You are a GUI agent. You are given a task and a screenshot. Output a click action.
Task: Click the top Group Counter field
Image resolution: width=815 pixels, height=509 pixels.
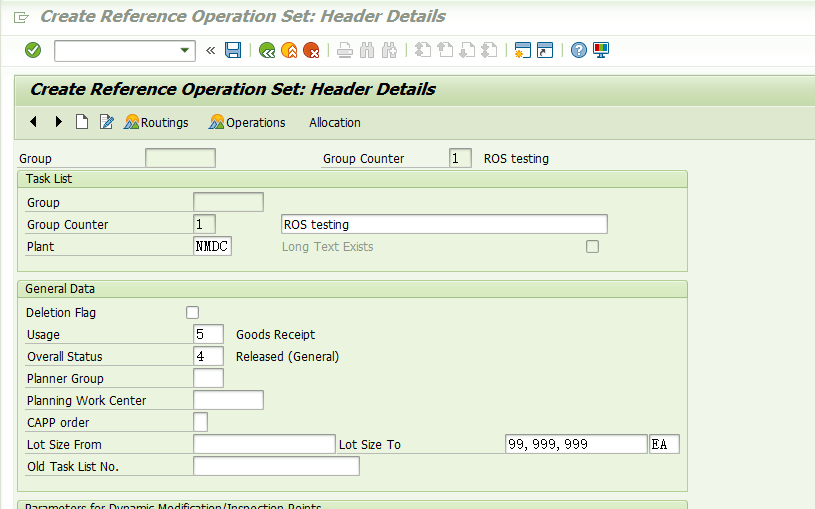pos(461,158)
